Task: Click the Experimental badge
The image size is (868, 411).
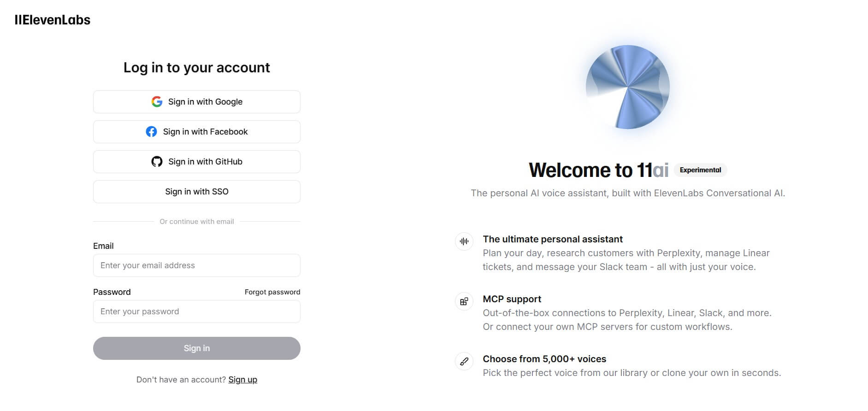Action: click(x=700, y=170)
